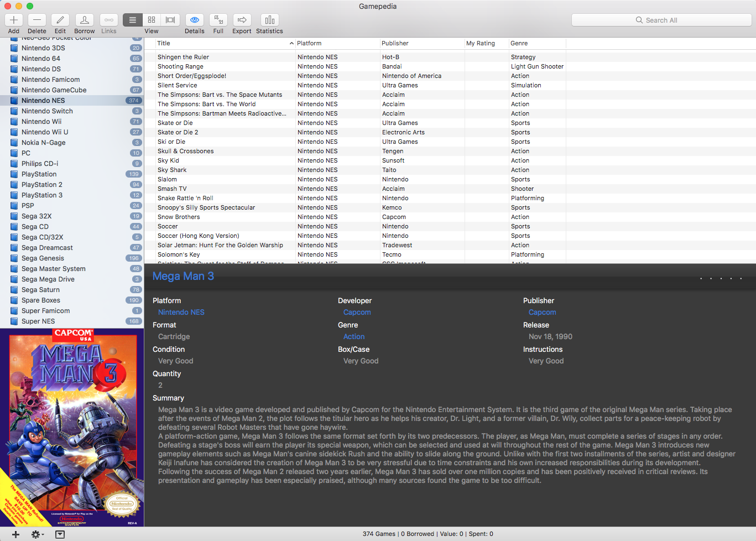Open the Statistics chart icon

pos(269,20)
